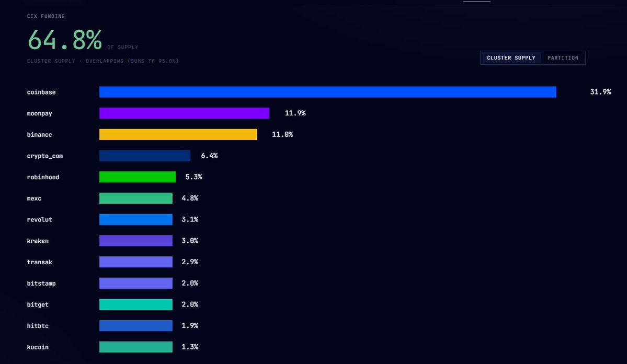Click the kraken row label
Viewport: 627px width, 364px height.
(38, 241)
